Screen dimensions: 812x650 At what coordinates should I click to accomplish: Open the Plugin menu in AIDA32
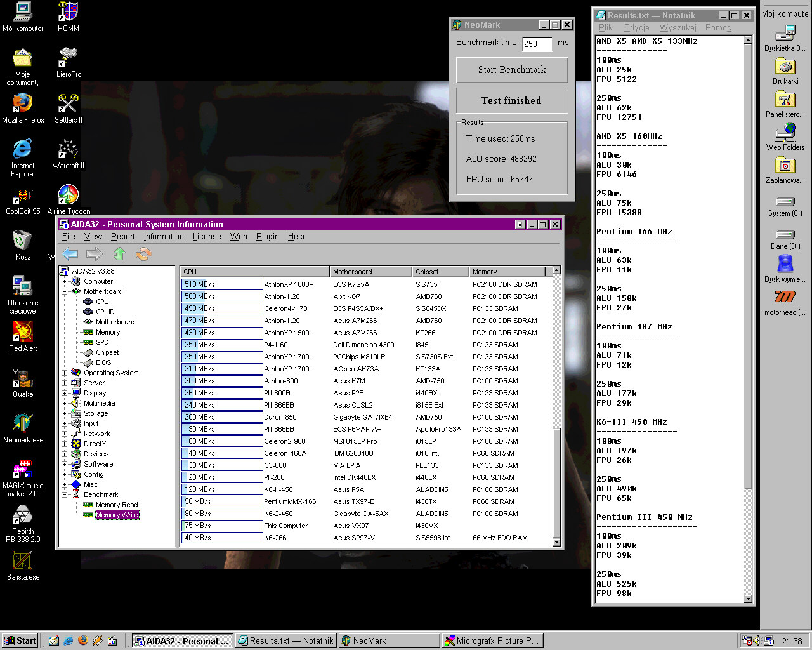click(267, 236)
